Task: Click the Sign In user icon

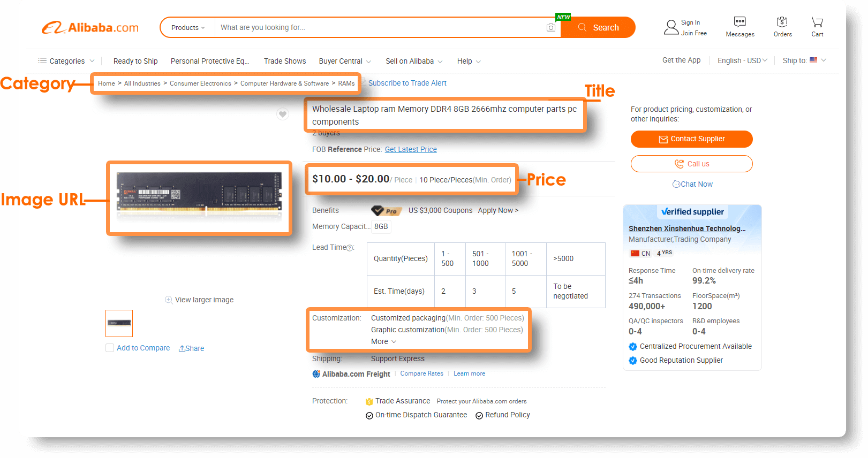Action: [x=671, y=27]
